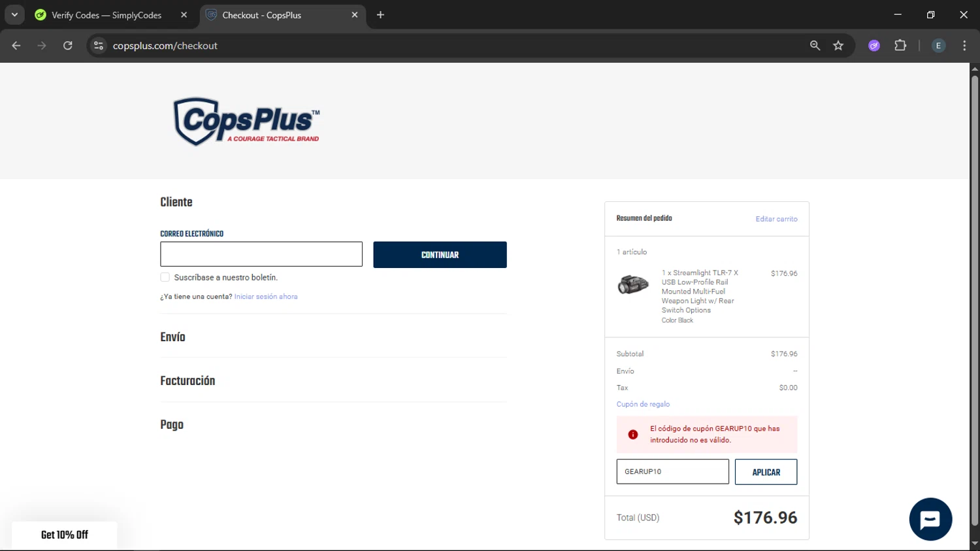Viewport: 980px width, 551px height.
Task: Click the red coupon error info icon
Action: [633, 435]
